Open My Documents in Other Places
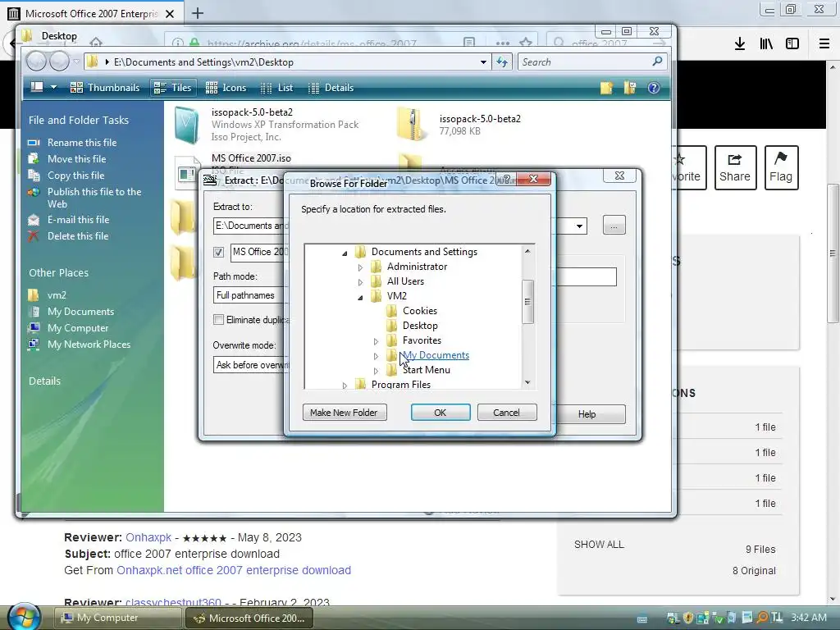The width and height of the screenshot is (840, 630). coord(81,312)
